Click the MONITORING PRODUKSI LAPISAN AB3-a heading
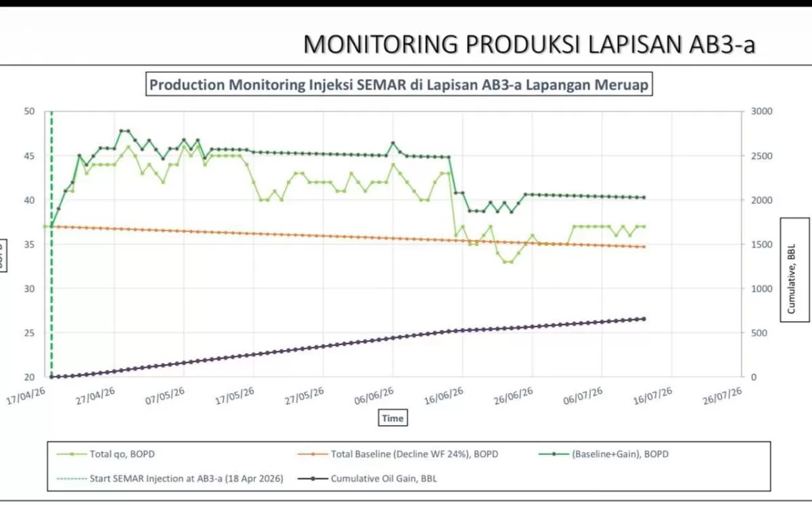Image resolution: width=812 pixels, height=505 pixels. pyautogui.click(x=529, y=43)
